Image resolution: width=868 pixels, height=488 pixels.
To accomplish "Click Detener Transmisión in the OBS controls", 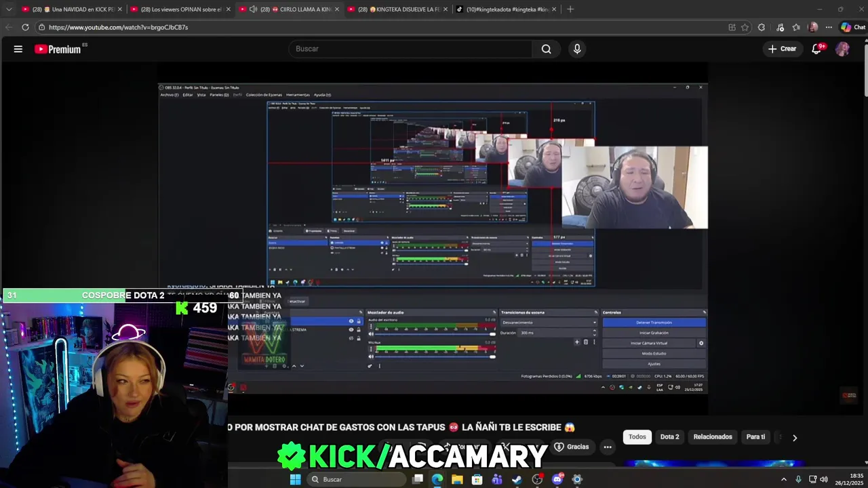I will [x=654, y=323].
